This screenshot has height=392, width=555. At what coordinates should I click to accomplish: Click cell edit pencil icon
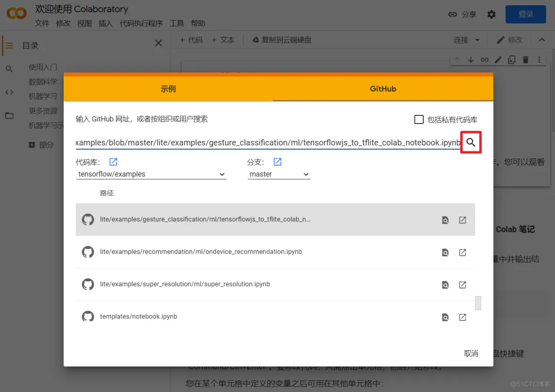[498, 60]
